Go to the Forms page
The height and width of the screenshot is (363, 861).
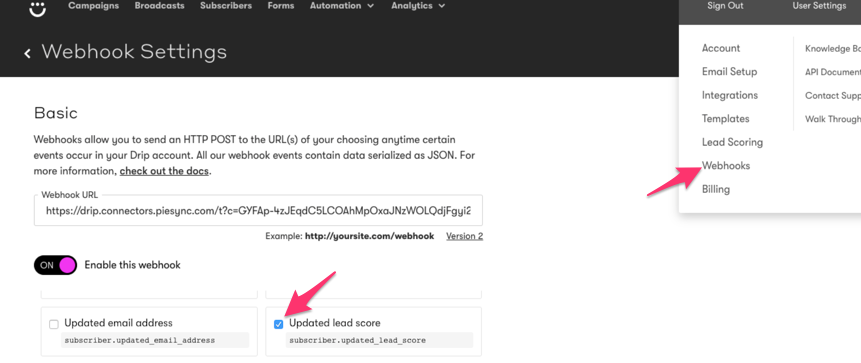281,6
